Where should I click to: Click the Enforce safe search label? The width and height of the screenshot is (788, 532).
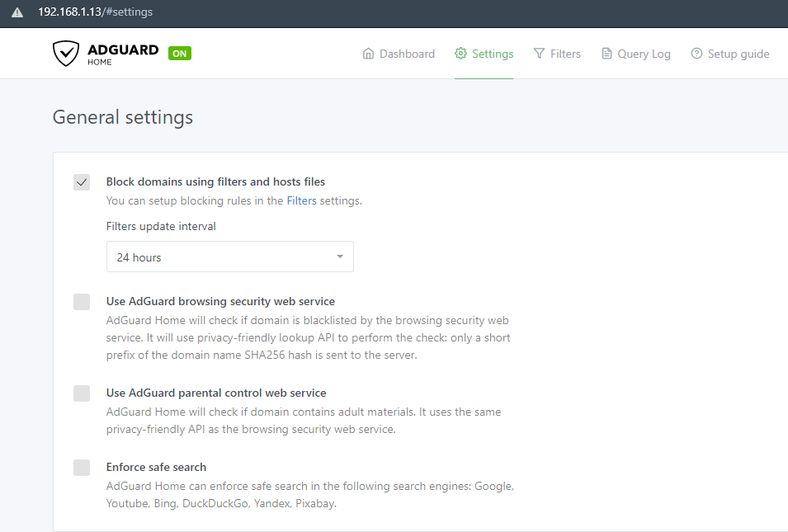point(156,467)
